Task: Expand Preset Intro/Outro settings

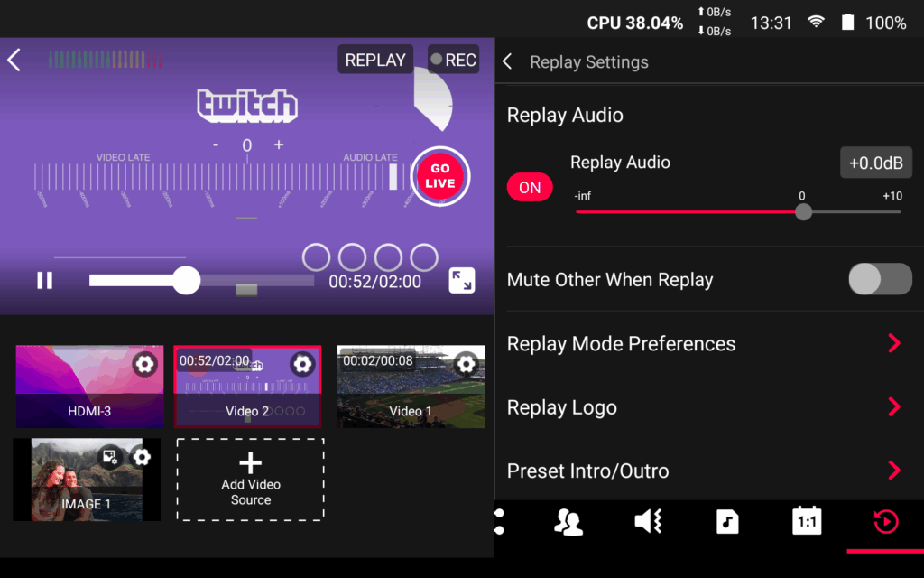Action: click(893, 471)
